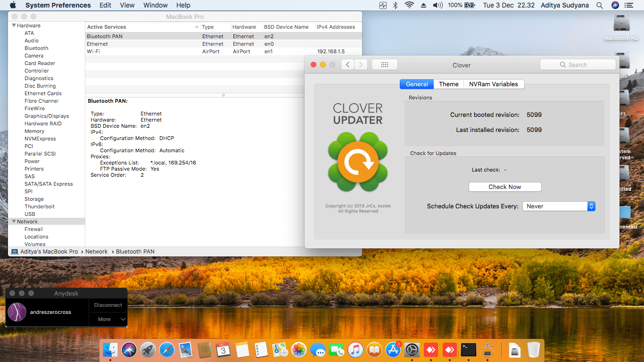Open Reminders from the Dock
644x362 pixels.
pyautogui.click(x=261, y=350)
